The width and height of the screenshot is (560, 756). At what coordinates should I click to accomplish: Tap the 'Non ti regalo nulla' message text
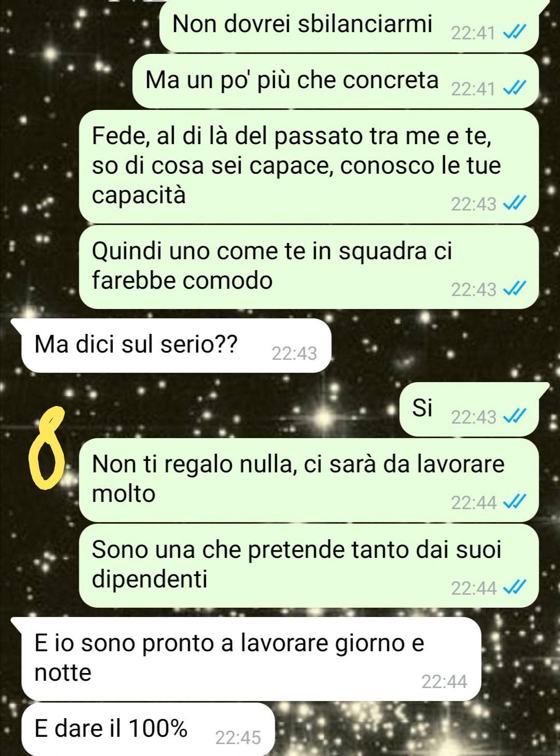tap(298, 478)
